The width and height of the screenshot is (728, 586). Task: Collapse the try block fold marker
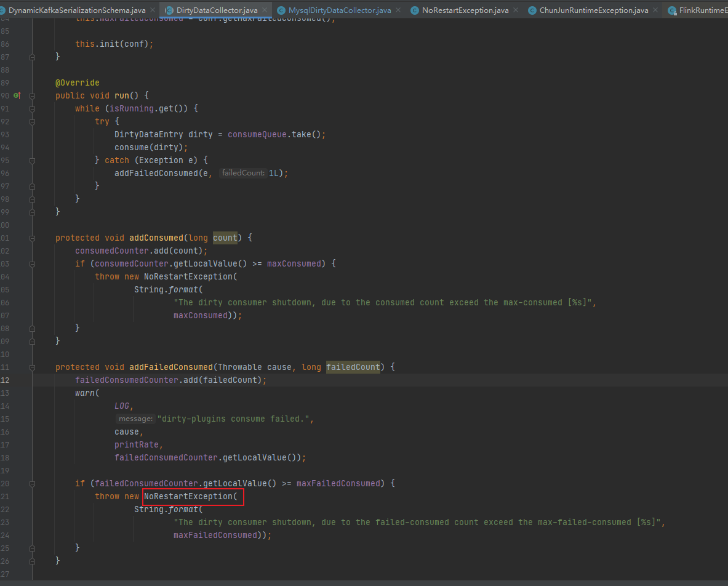(33, 122)
